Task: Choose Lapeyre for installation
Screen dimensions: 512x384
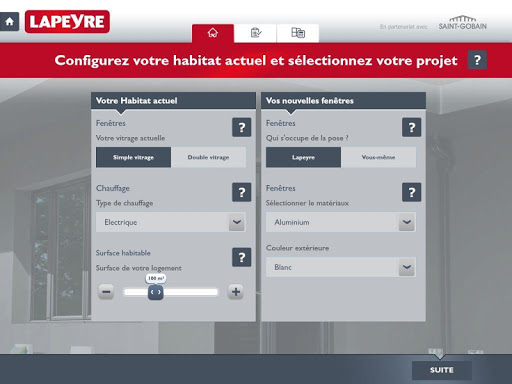Action: 303,157
